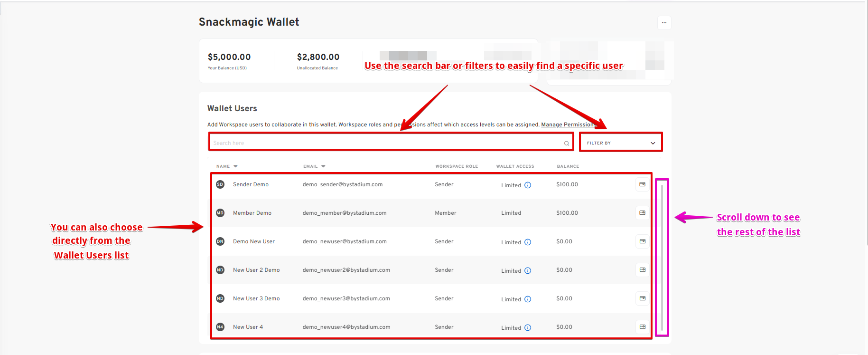Click demo_member@bystadium.com email
868x355 pixels.
(345, 213)
